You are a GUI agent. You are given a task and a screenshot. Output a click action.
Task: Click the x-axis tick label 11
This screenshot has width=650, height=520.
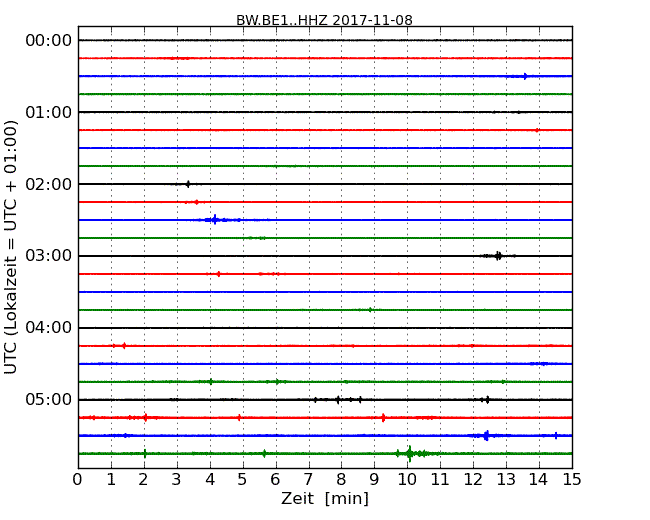pos(440,480)
